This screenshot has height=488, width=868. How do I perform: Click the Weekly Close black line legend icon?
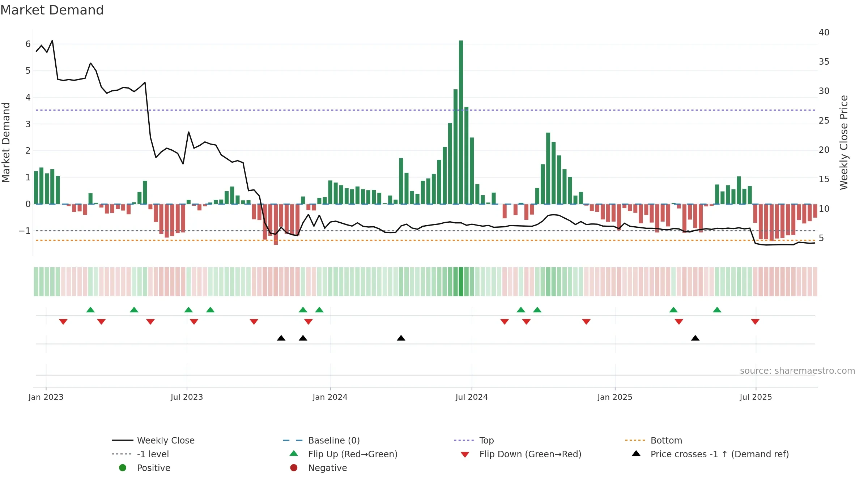click(x=122, y=440)
